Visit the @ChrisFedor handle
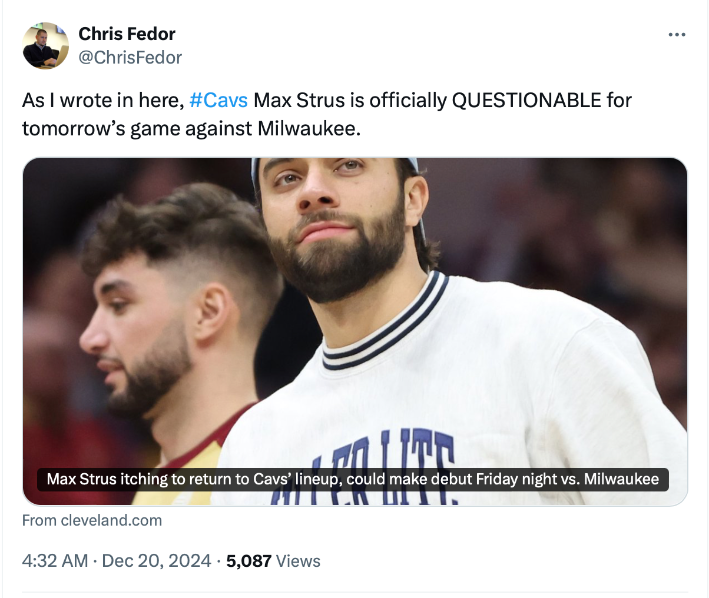The height and width of the screenshot is (598, 709). [x=130, y=57]
